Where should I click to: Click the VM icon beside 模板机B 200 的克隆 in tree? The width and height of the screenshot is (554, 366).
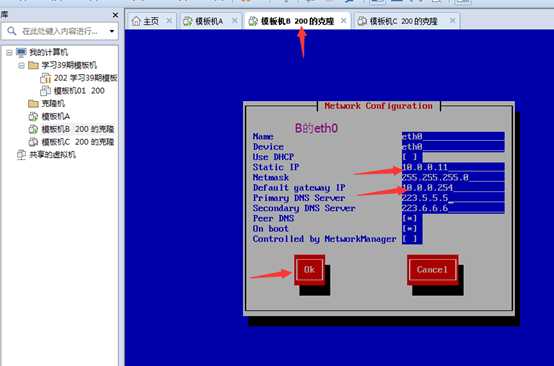[33, 129]
